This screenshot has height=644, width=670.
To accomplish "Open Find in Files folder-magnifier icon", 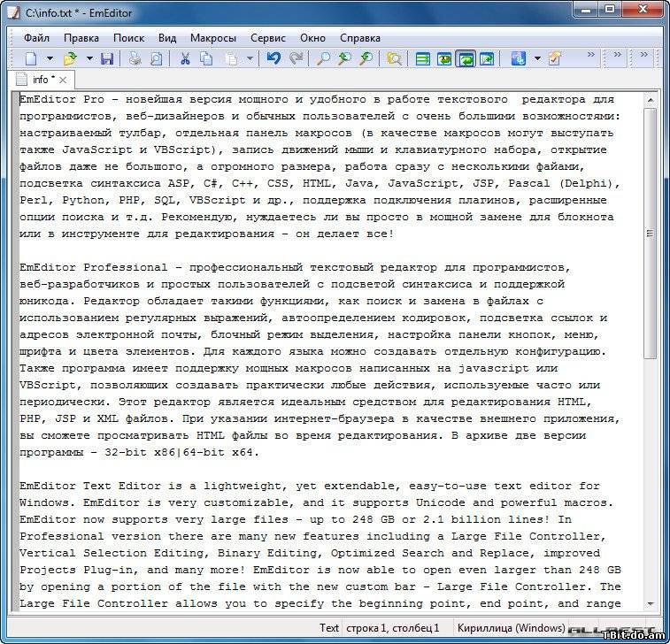I will (394, 58).
